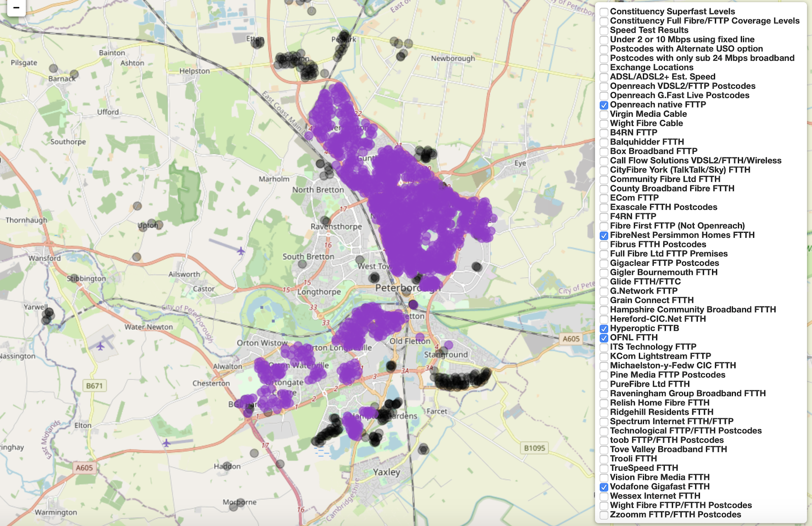The height and width of the screenshot is (526, 812).
Task: Check Under 2 or 10 Mbps fixed line
Action: tap(603, 39)
